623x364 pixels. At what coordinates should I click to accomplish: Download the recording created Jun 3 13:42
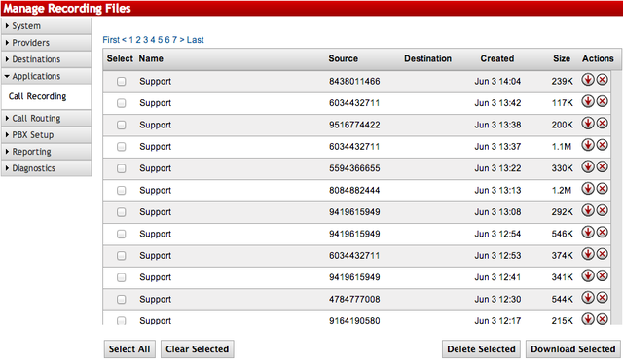pyautogui.click(x=588, y=102)
